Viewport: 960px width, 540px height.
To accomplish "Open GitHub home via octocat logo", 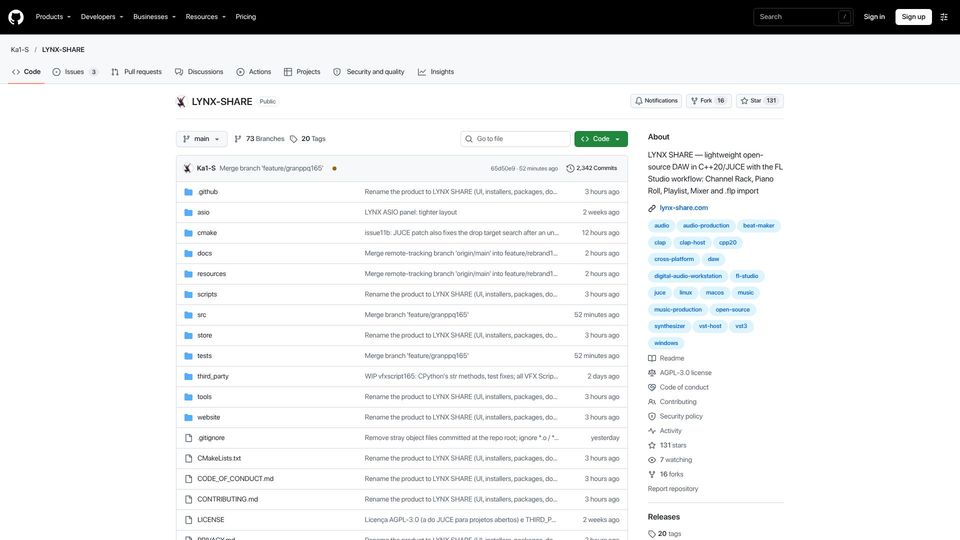I will pyautogui.click(x=16, y=17).
